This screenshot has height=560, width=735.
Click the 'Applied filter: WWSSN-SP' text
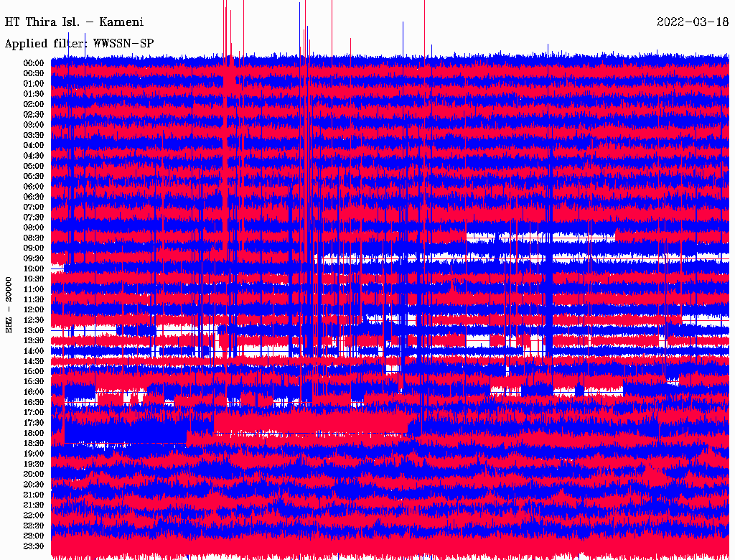[x=79, y=44]
